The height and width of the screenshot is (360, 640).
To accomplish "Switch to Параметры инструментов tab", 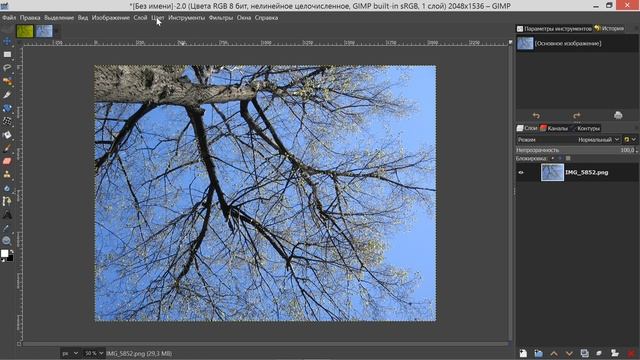I will click(x=554, y=29).
